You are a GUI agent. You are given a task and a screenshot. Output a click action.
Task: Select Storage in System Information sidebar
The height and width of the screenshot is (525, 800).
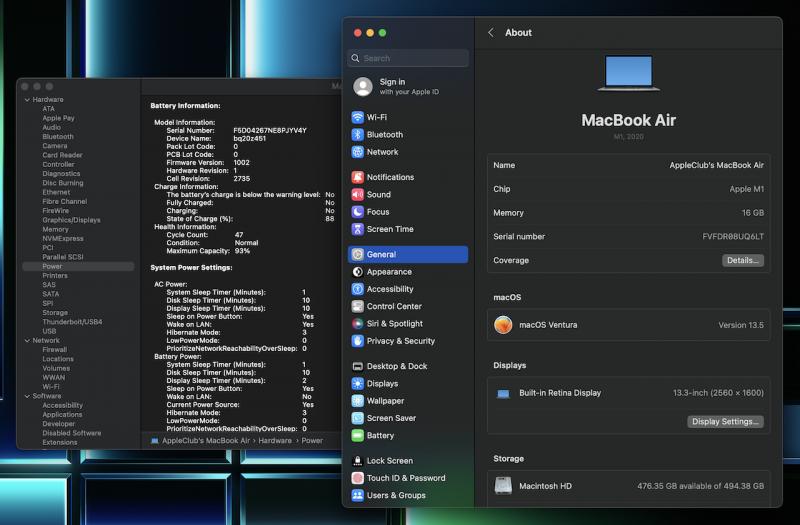tap(55, 313)
